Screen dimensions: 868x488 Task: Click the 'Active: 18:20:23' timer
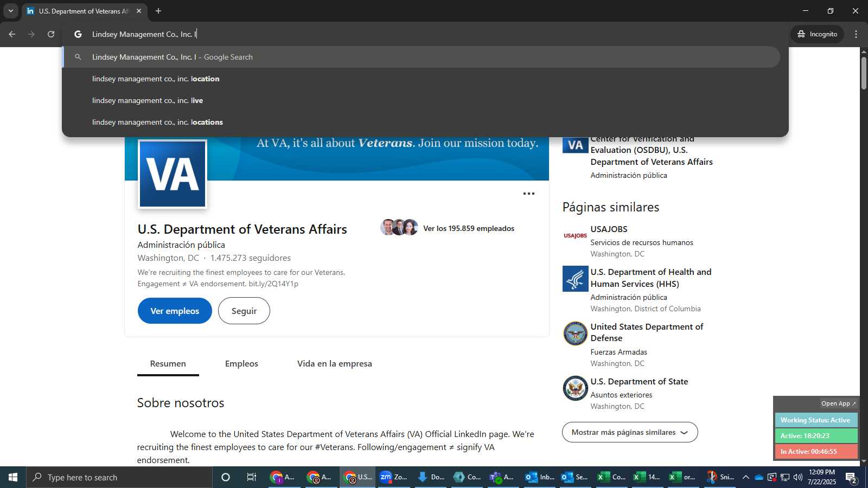point(816,436)
